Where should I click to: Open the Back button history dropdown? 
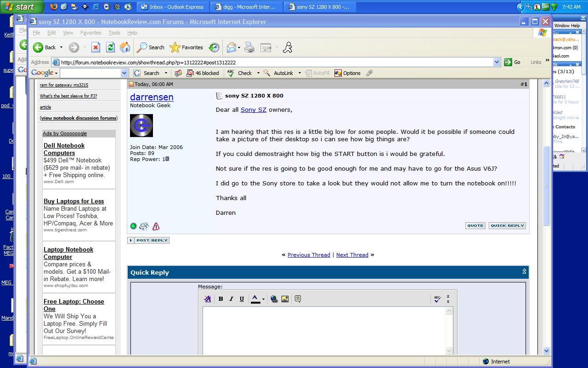coord(61,47)
